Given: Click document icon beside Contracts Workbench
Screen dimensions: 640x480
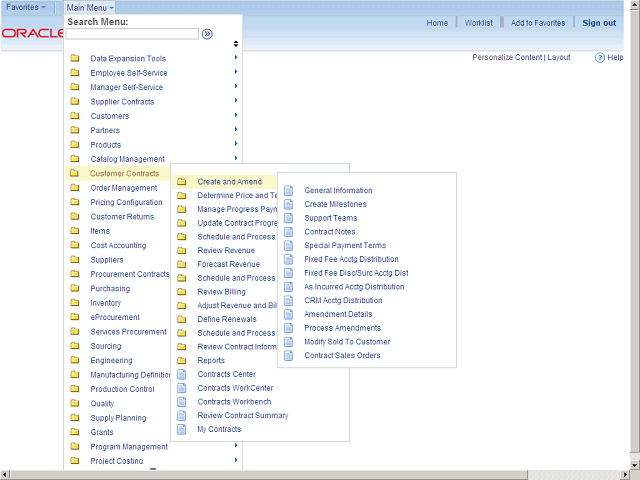Looking at the screenshot, I should (181, 402).
